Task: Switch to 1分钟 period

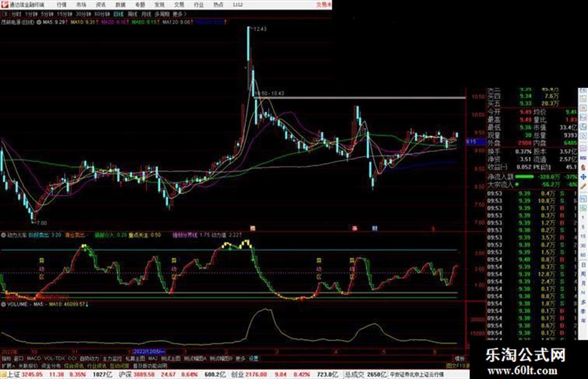Action: (x=31, y=14)
